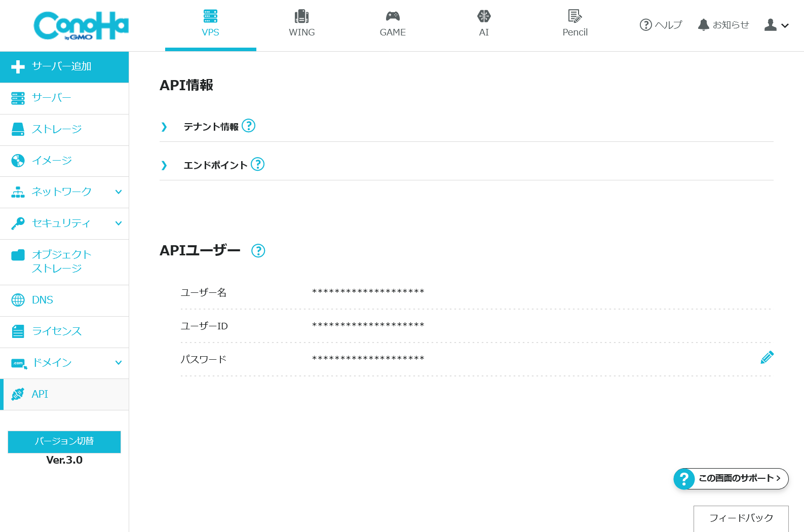
Task: Open the イメージ menu label
Action: 52,161
